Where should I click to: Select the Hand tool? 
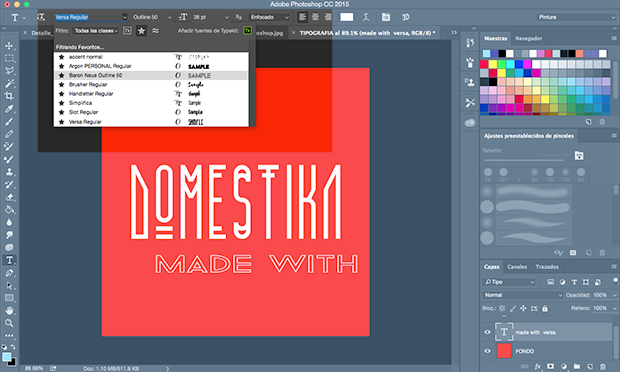[x=9, y=310]
